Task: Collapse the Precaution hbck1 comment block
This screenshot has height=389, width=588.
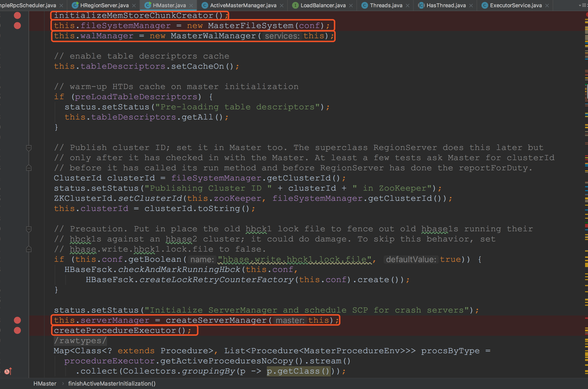Action: coord(29,229)
